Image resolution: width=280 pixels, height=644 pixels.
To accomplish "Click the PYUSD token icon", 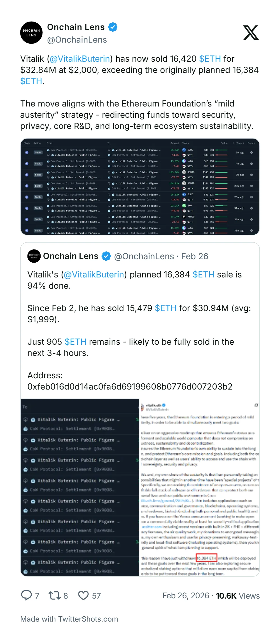I will [x=184, y=217].
